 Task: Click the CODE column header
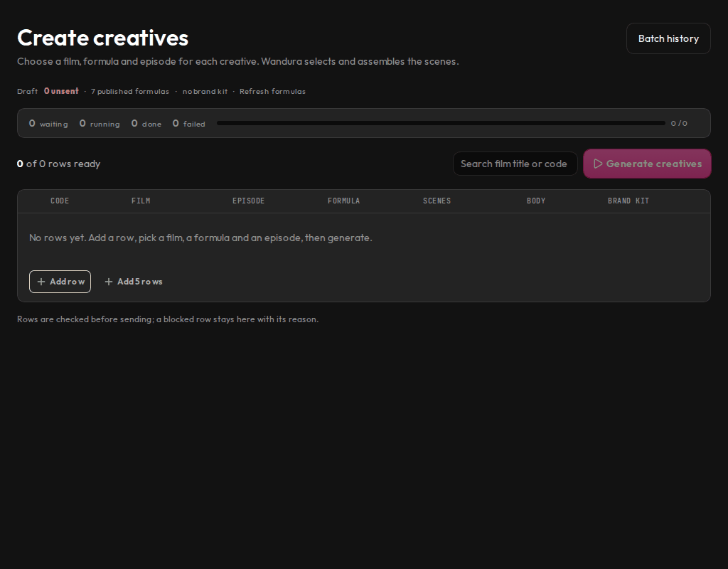(60, 201)
